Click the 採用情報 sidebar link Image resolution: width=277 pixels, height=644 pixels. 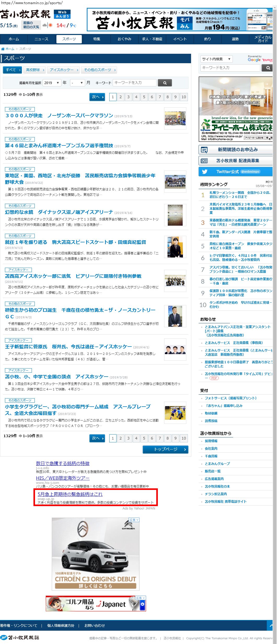[x=211, y=441]
